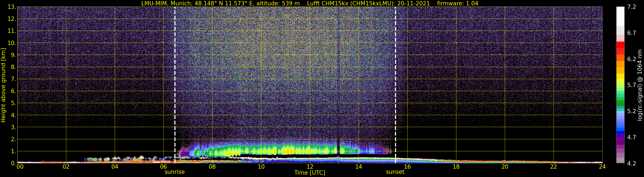Click the time axis tick "10"
Viewport: 644px width, 177px height.
coord(261,167)
